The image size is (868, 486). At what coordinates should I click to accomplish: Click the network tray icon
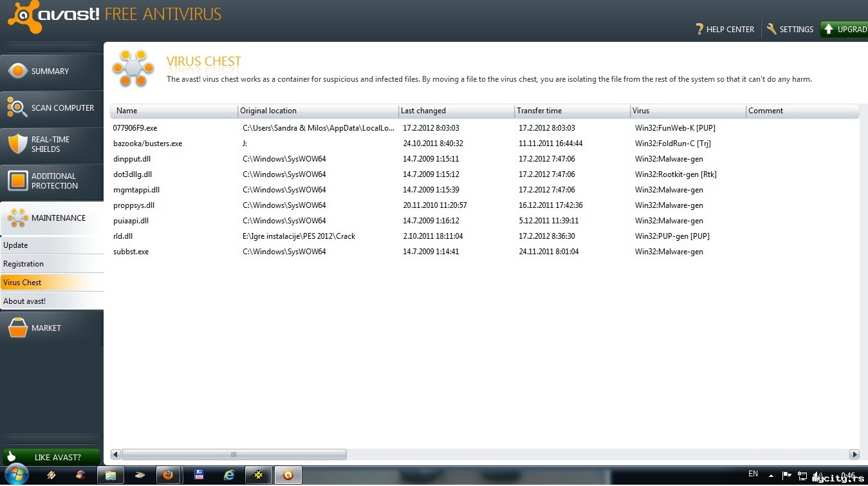[x=802, y=476]
